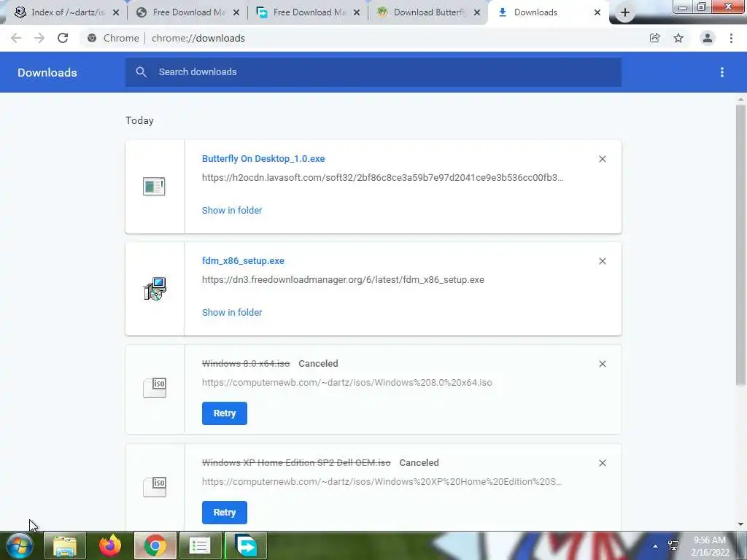This screenshot has width=747, height=560.
Task: Open the Free Download Manager taskbar icon
Action: 246,545
